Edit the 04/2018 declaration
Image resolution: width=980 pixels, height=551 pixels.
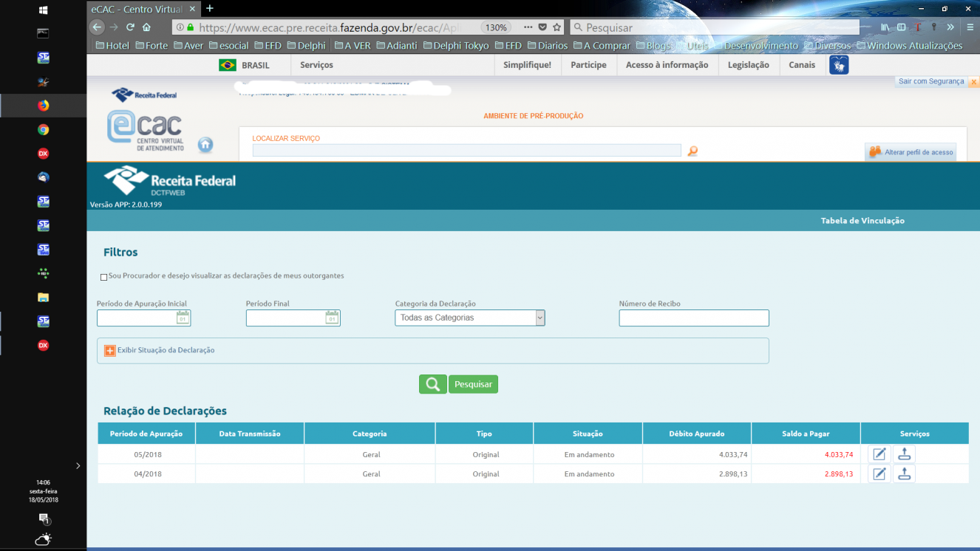pos(879,474)
